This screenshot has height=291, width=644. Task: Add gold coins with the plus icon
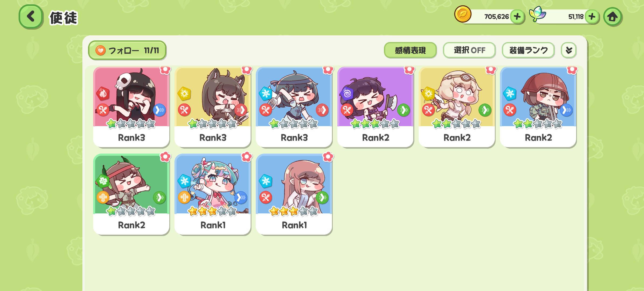517,17
